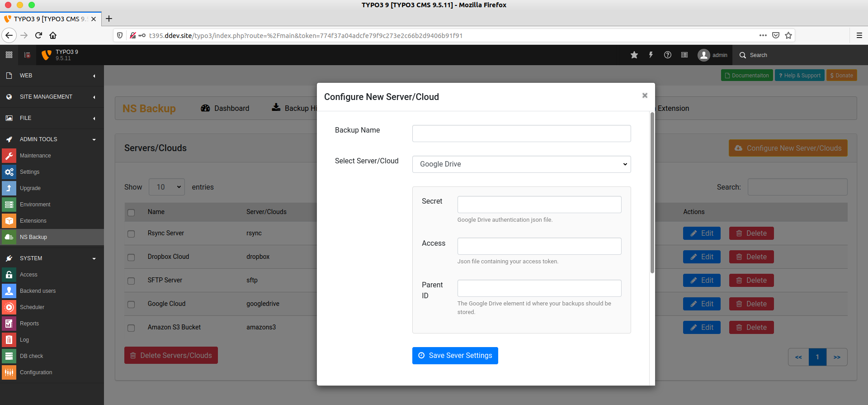Open the Configuration module icon
Viewport: 868px width, 405px height.
point(9,372)
